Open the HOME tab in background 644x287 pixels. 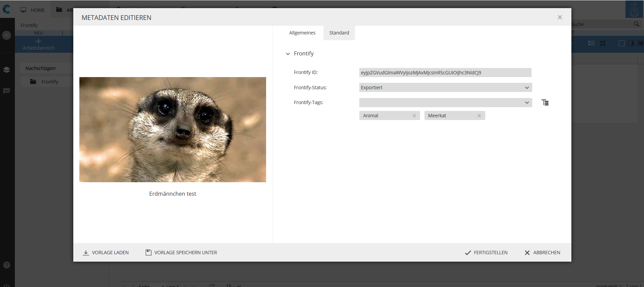33,10
